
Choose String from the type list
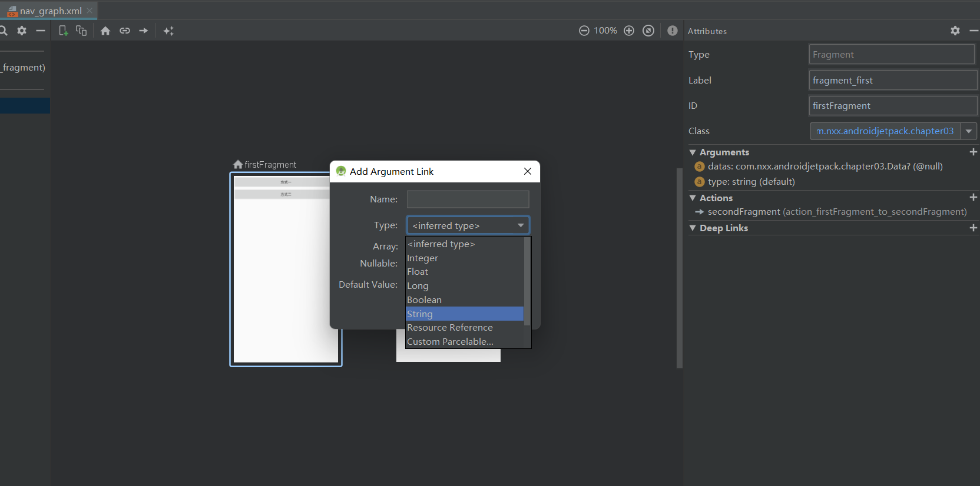click(465, 314)
